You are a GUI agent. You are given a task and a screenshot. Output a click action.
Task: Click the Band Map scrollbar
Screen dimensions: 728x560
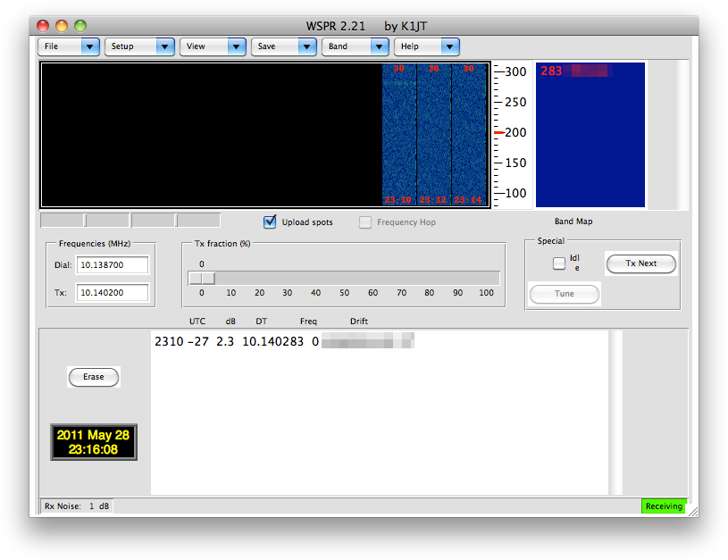(x=682, y=135)
